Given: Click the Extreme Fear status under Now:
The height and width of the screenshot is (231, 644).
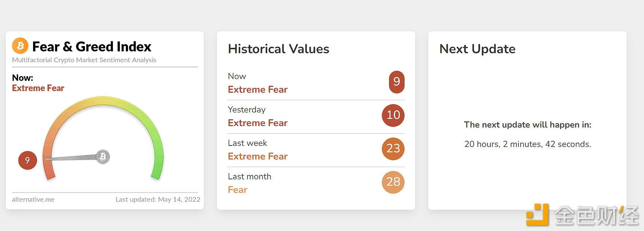Looking at the screenshot, I should [38, 88].
